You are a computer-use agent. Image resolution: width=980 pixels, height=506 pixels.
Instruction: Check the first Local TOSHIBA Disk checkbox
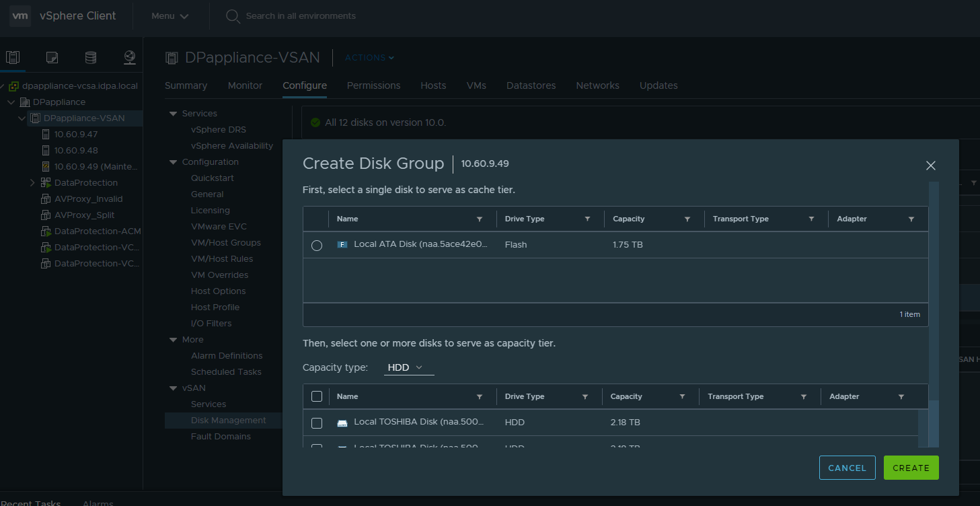point(317,423)
